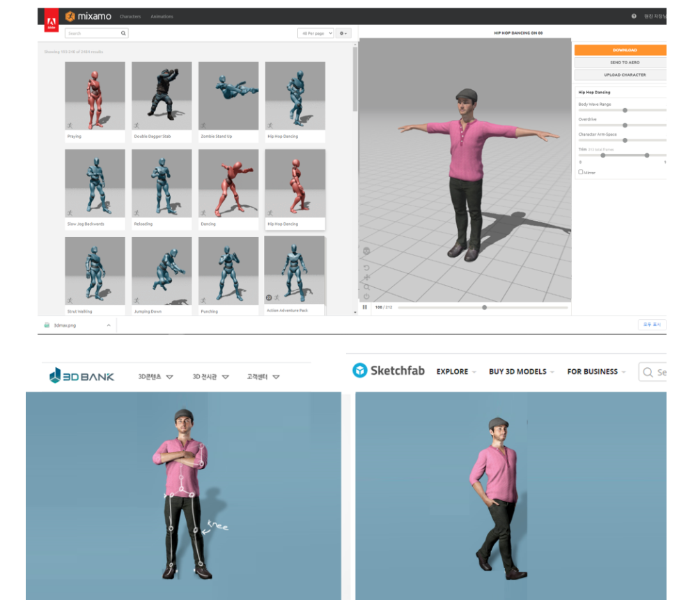Click the skeleton view skull icon

[x=367, y=251]
